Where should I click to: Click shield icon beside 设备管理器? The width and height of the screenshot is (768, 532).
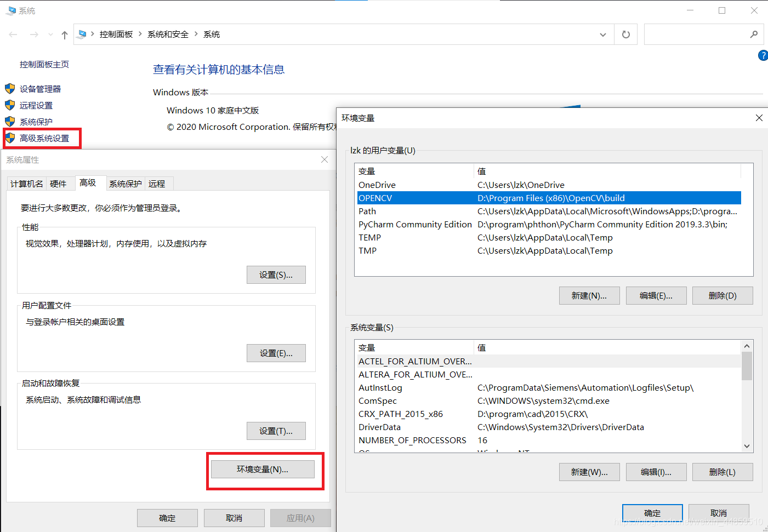click(x=10, y=89)
